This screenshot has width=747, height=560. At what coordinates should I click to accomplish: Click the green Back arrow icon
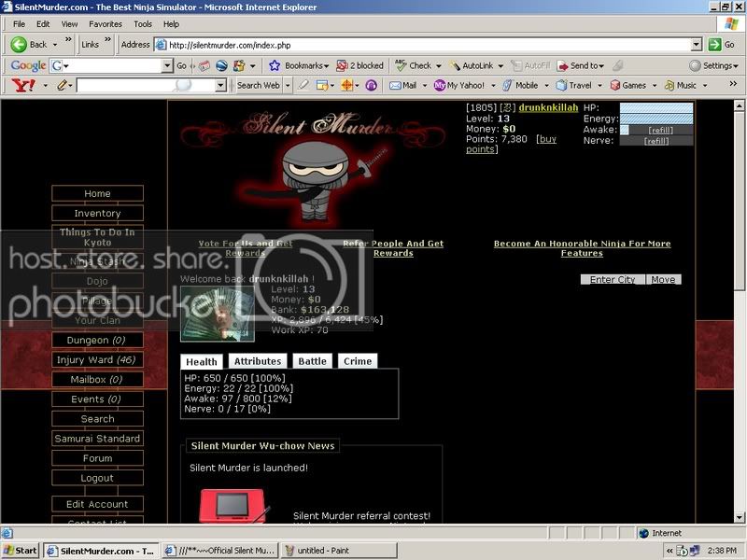coord(19,44)
